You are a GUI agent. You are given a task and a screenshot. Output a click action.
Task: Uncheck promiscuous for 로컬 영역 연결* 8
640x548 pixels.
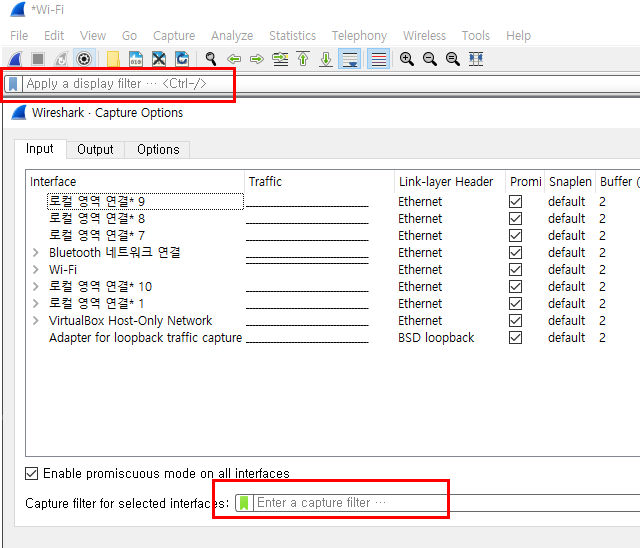pyautogui.click(x=516, y=219)
